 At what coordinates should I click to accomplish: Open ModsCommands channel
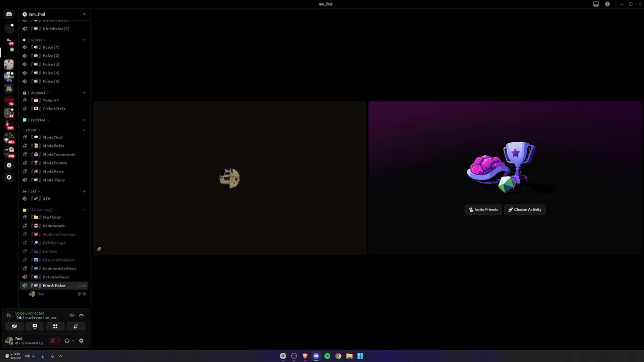tap(54, 154)
